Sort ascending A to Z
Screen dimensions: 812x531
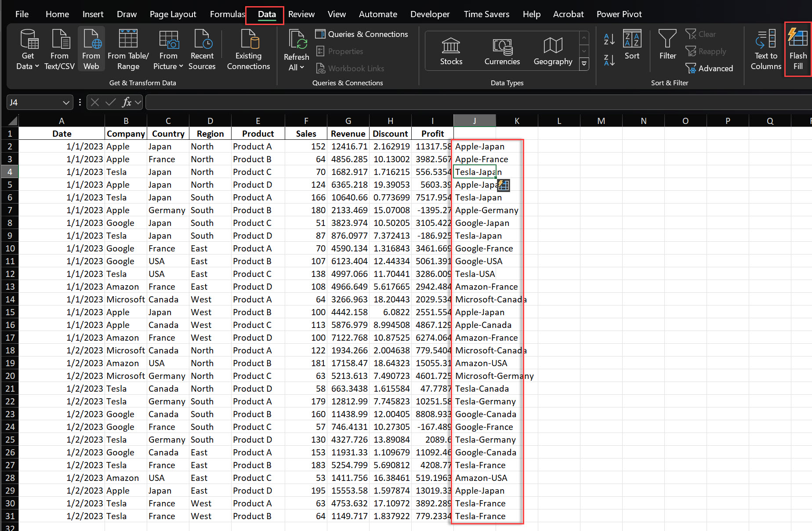[609, 39]
